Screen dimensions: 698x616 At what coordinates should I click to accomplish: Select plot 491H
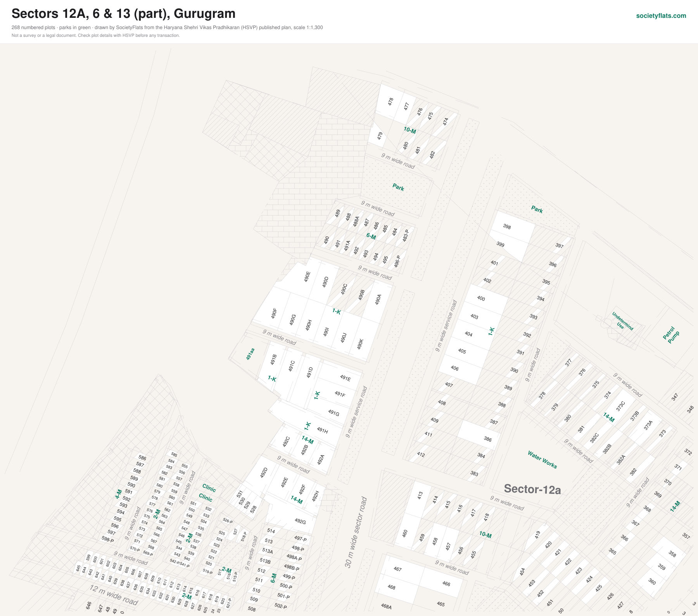[x=322, y=430]
